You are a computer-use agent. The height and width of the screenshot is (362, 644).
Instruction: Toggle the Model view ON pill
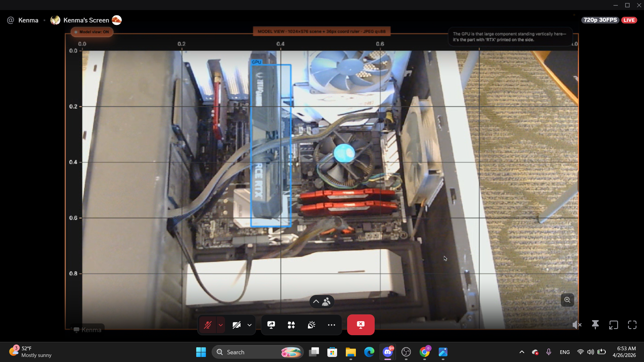coord(92,32)
